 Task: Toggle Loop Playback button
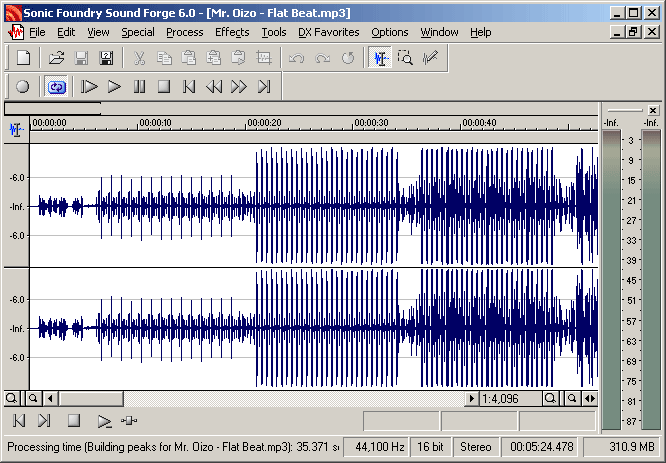pyautogui.click(x=56, y=87)
